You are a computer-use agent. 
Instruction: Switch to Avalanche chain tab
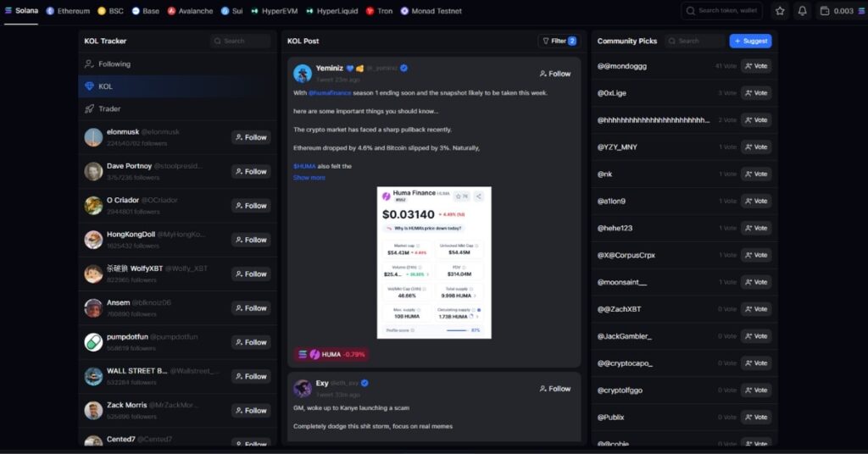190,11
